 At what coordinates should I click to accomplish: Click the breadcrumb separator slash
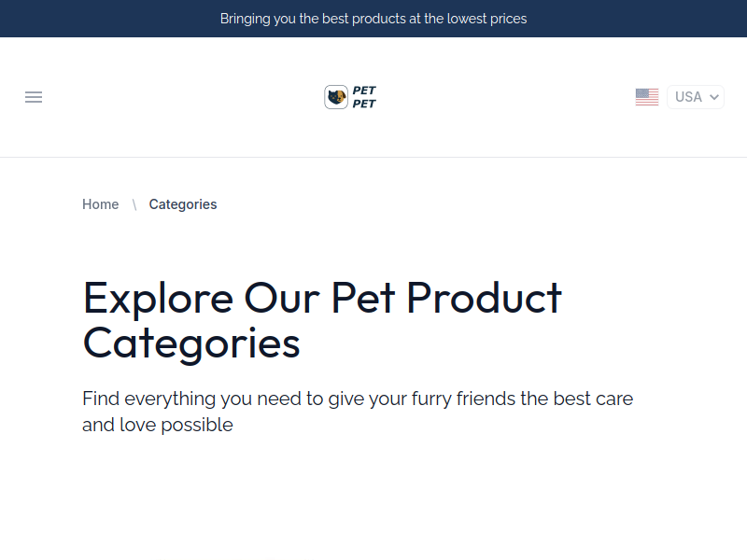(134, 204)
